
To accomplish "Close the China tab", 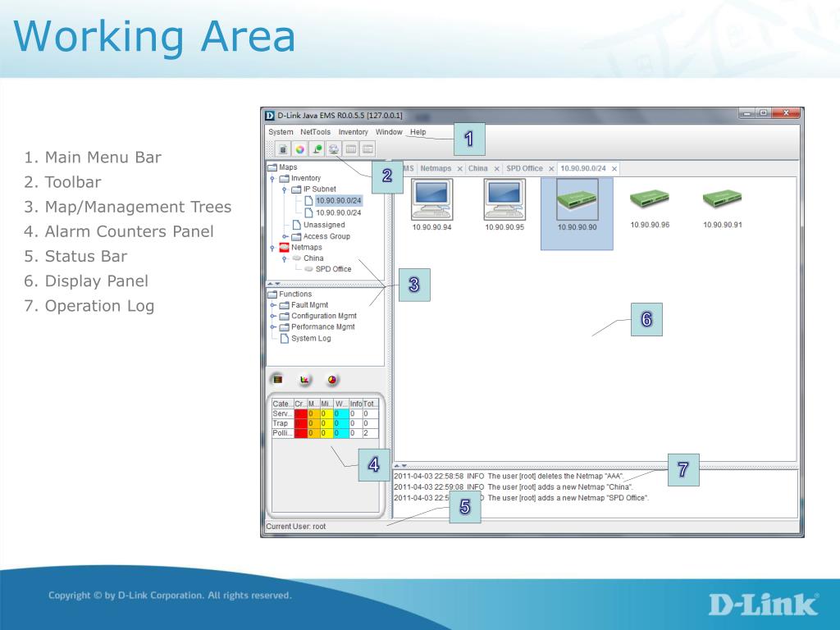I will (x=496, y=169).
